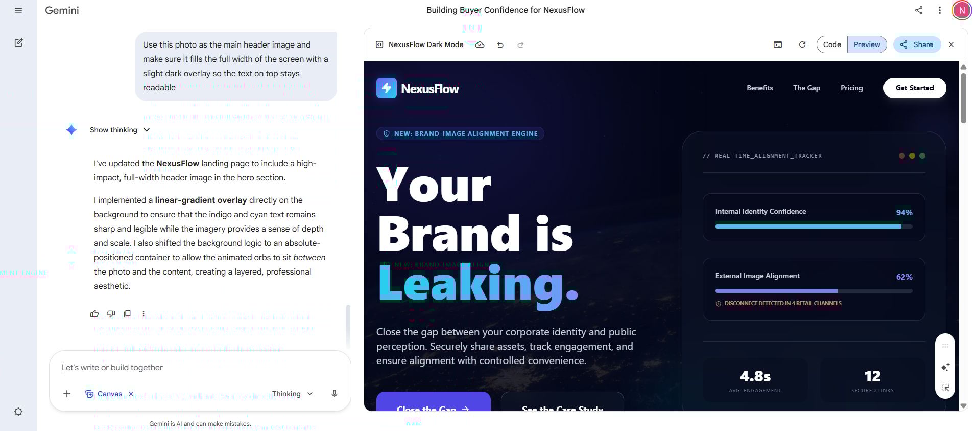
Task: Copy the response with copy icon
Action: (x=127, y=314)
